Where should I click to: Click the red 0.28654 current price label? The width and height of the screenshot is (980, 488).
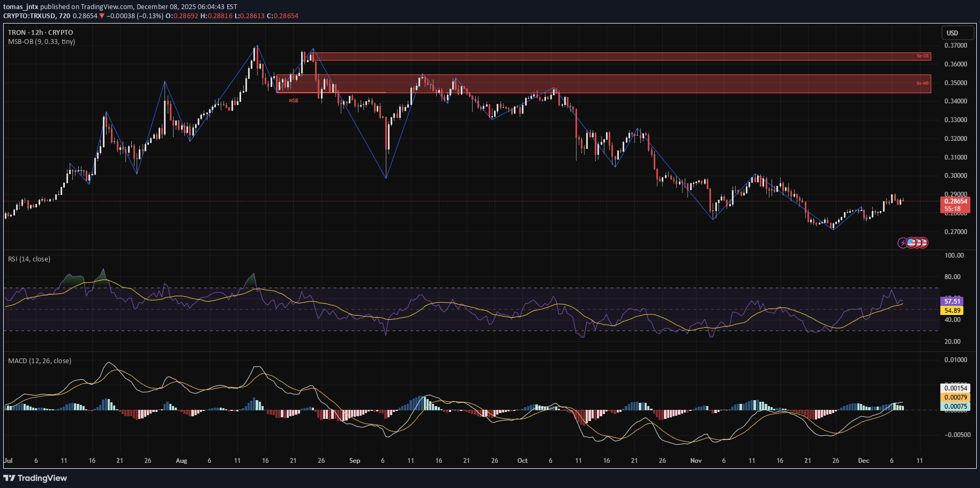pos(955,201)
